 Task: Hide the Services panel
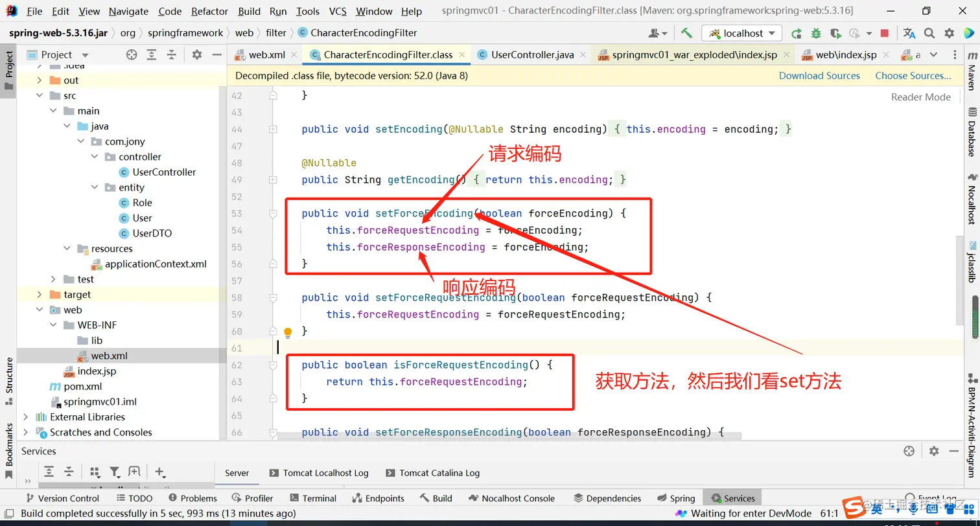pos(954,451)
